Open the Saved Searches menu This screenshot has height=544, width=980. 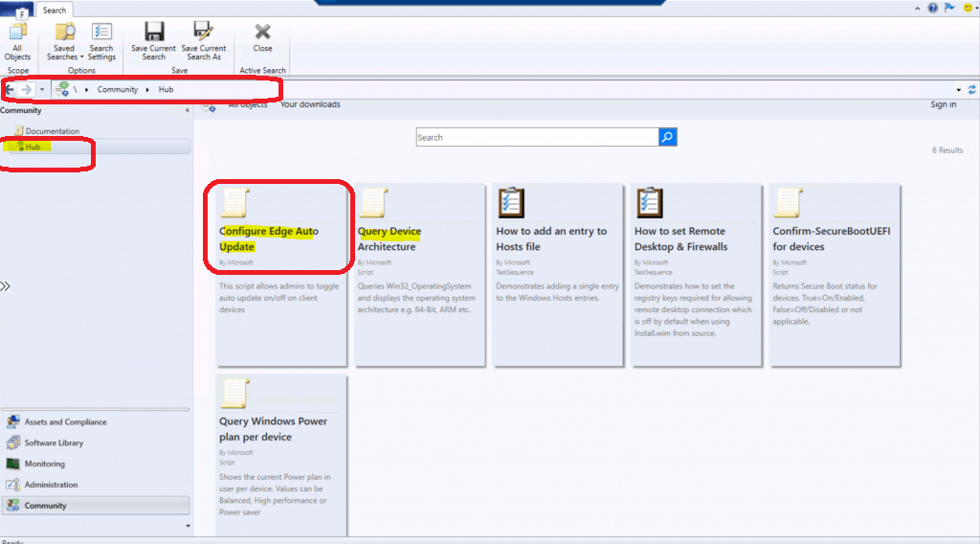click(64, 41)
